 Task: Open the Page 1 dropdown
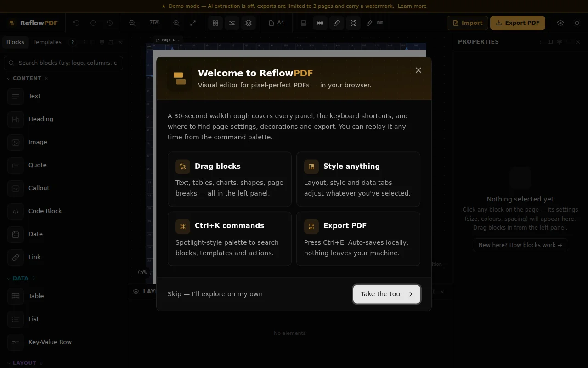(x=168, y=40)
